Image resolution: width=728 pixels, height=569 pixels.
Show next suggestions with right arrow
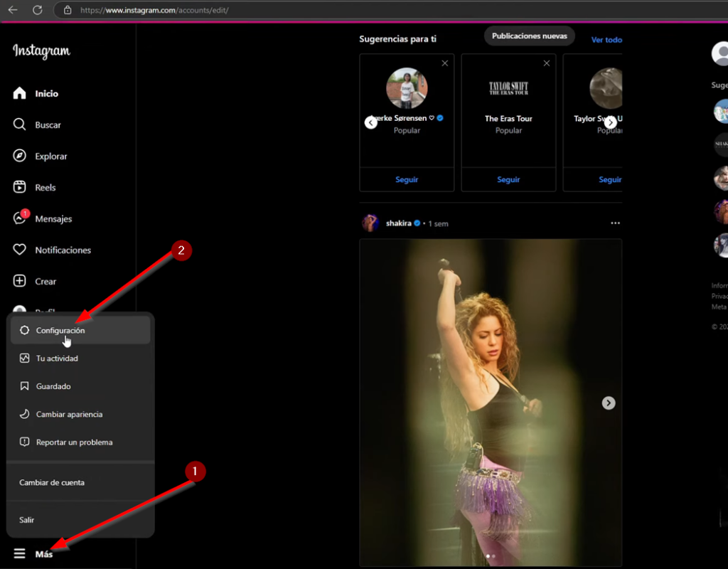coord(611,122)
